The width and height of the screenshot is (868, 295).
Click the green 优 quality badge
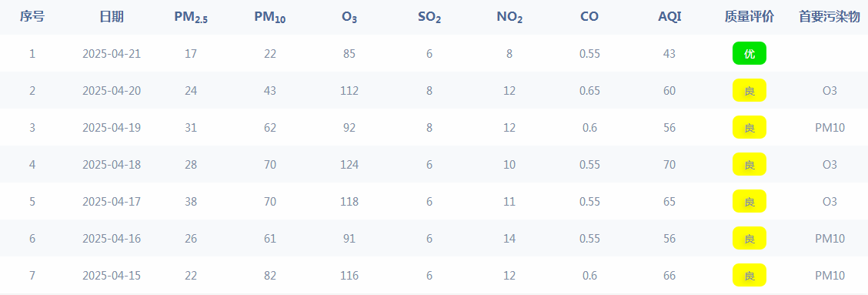(749, 53)
